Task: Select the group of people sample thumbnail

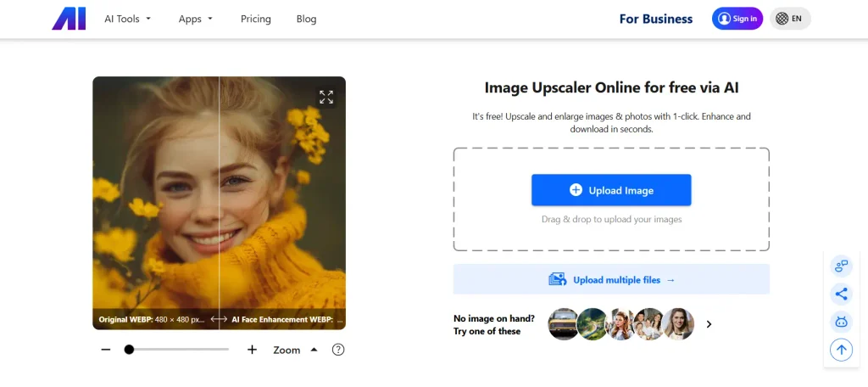Action: 648,324
